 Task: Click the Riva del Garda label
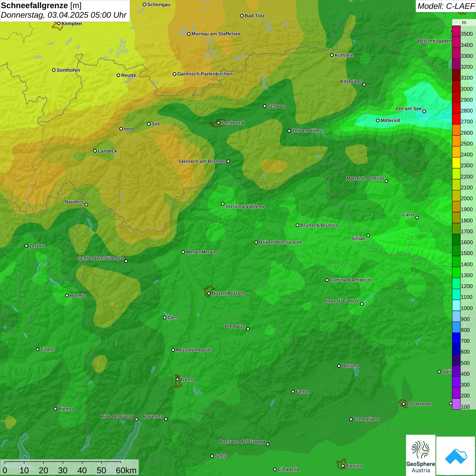point(117,416)
